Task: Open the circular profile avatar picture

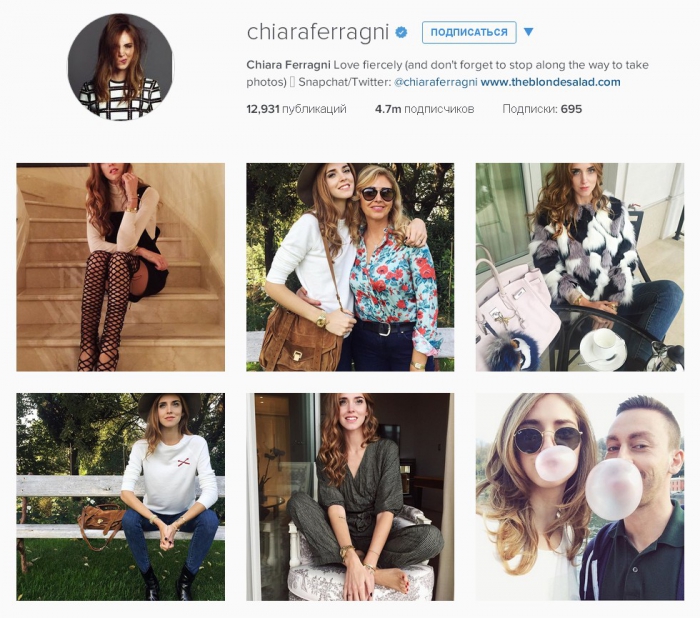Action: [120, 67]
